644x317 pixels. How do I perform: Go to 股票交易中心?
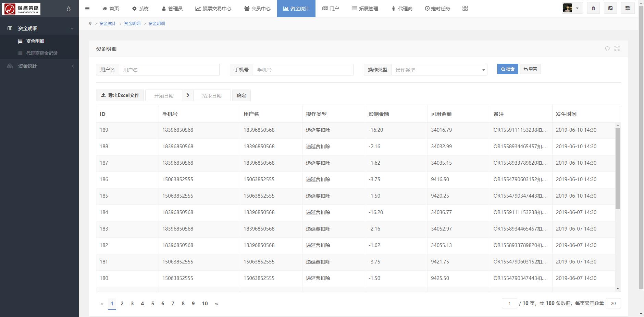click(x=213, y=9)
